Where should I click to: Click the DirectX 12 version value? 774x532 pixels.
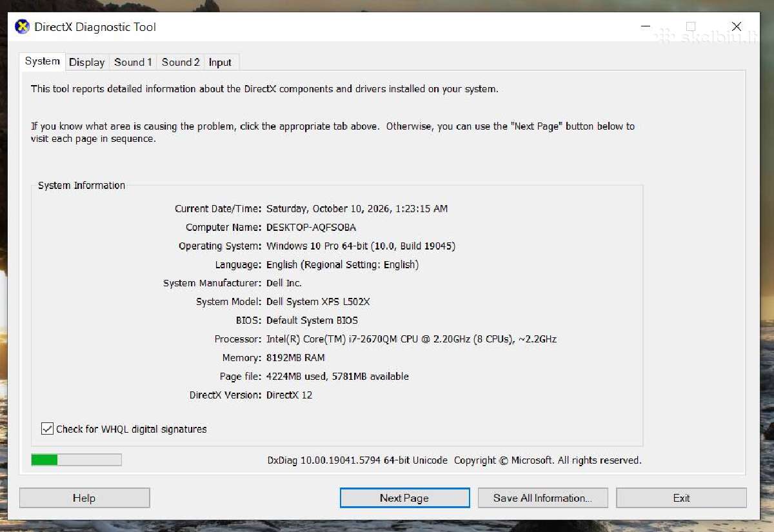click(x=289, y=395)
